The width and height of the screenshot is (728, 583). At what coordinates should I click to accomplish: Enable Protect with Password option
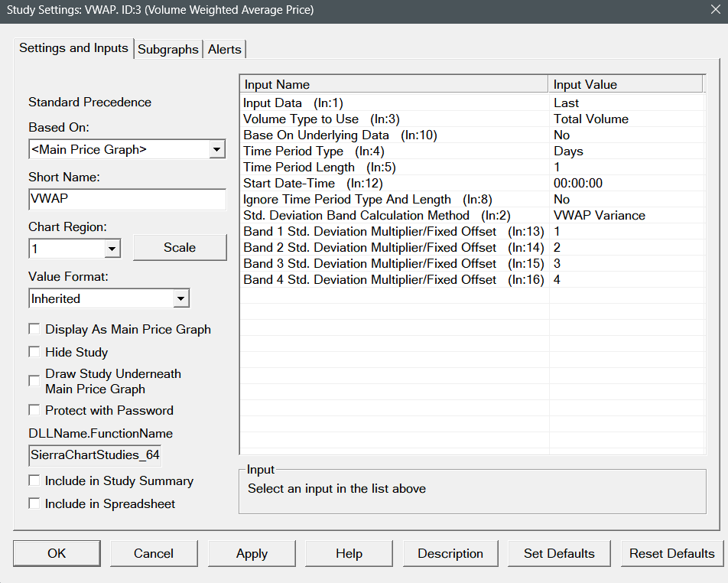[34, 410]
